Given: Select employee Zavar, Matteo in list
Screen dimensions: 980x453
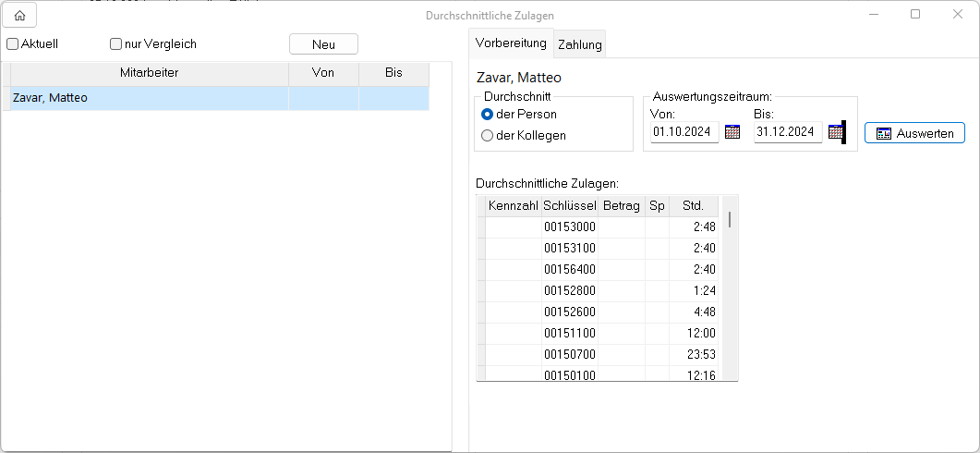Looking at the screenshot, I should 148,97.
